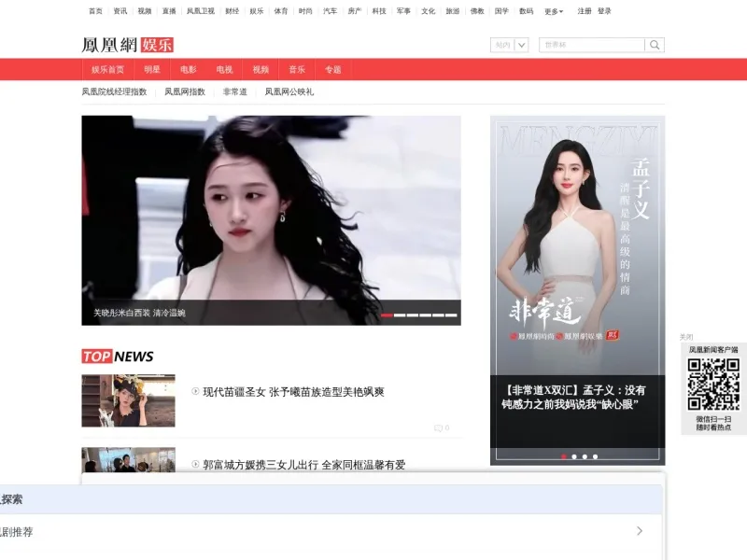Open 凤凰网公映礼 sub-nav link
The width and height of the screenshot is (747, 560).
coord(289,91)
